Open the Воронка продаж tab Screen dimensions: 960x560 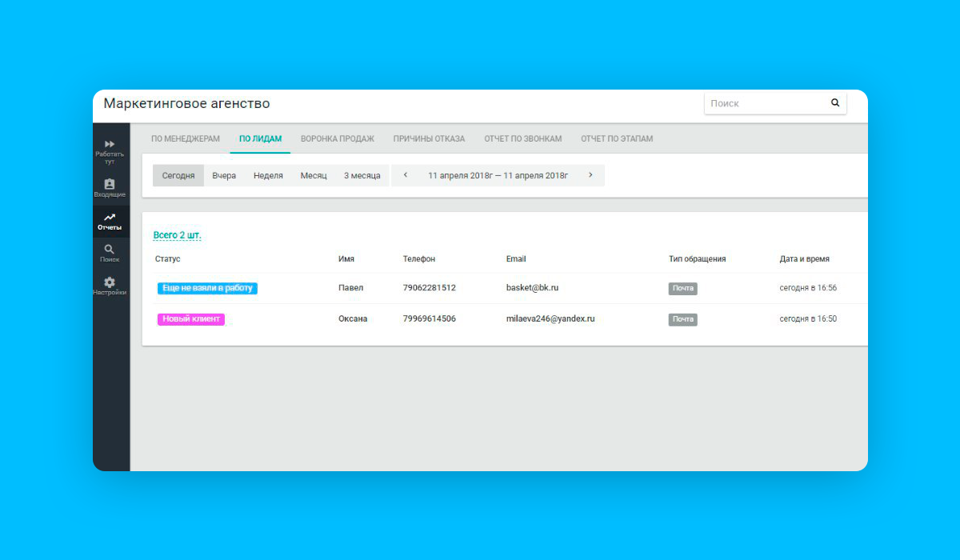tap(337, 138)
